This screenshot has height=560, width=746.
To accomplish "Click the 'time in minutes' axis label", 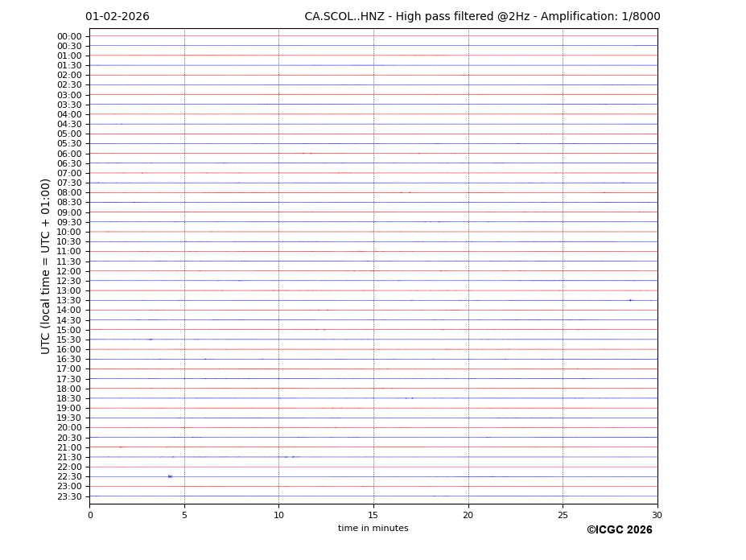I will (373, 529).
